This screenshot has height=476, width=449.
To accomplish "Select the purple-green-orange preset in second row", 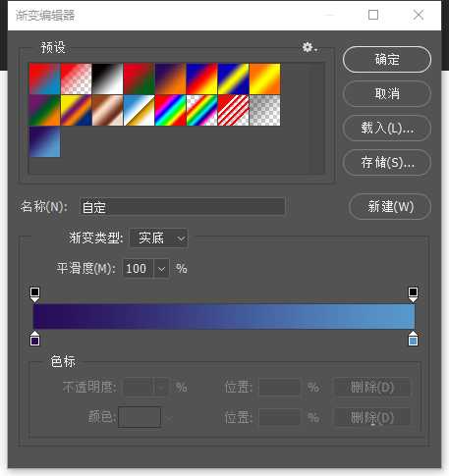I will (45, 110).
